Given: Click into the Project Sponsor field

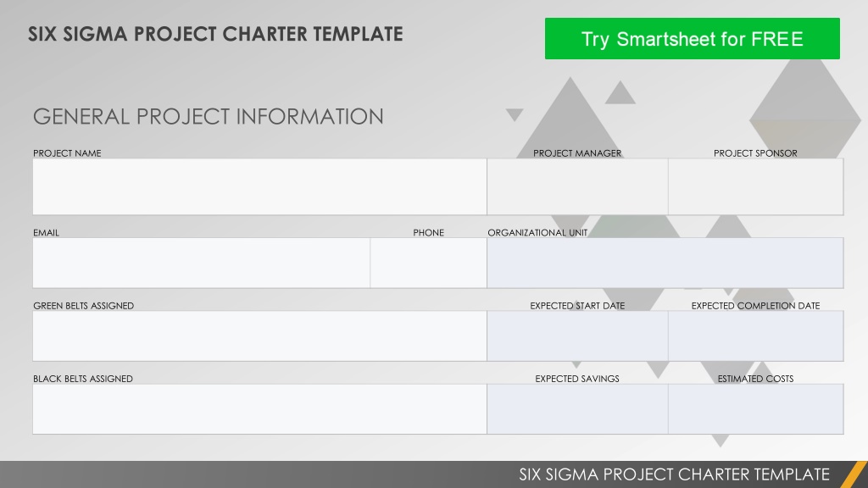Looking at the screenshot, I should click(x=755, y=187).
